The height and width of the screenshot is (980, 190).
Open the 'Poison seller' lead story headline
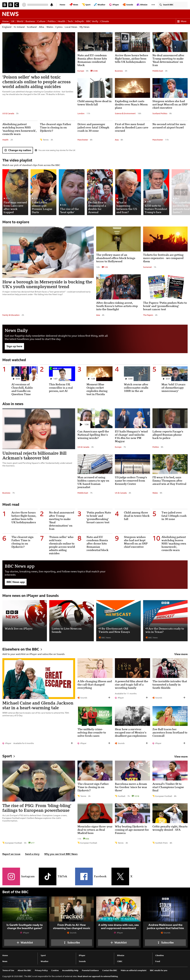[37, 82]
